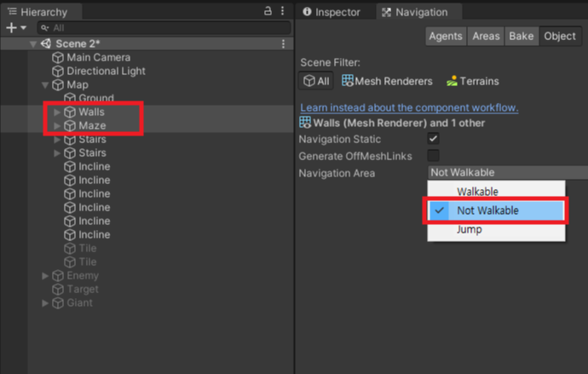Expand the Maze foldout arrow
The height and width of the screenshot is (374, 588).
[x=57, y=125]
